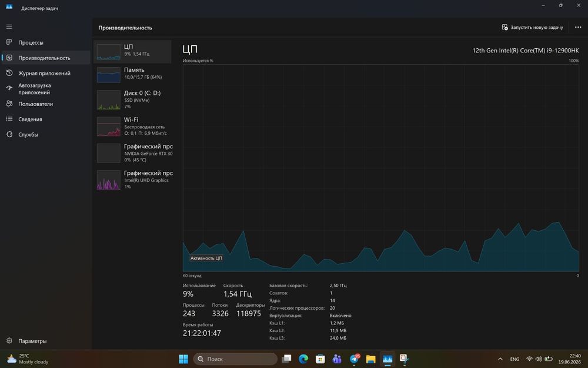The height and width of the screenshot is (368, 588).
Task: Switch the ENG input language
Action: (x=515, y=359)
